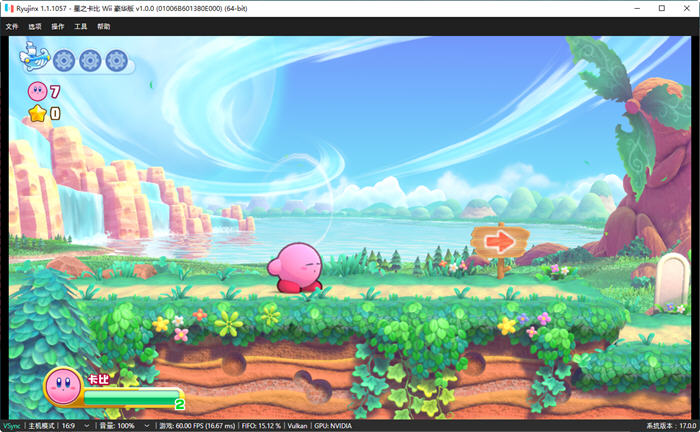Viewport: 700px width, 432px height.
Task: Click the airship icon in game HUD
Action: [34, 56]
